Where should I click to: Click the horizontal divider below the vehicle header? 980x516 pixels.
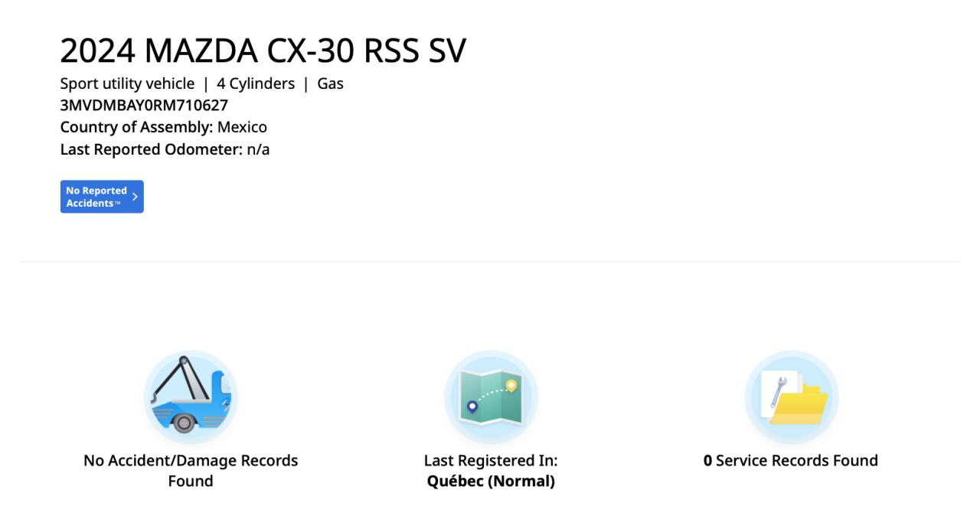click(x=490, y=262)
